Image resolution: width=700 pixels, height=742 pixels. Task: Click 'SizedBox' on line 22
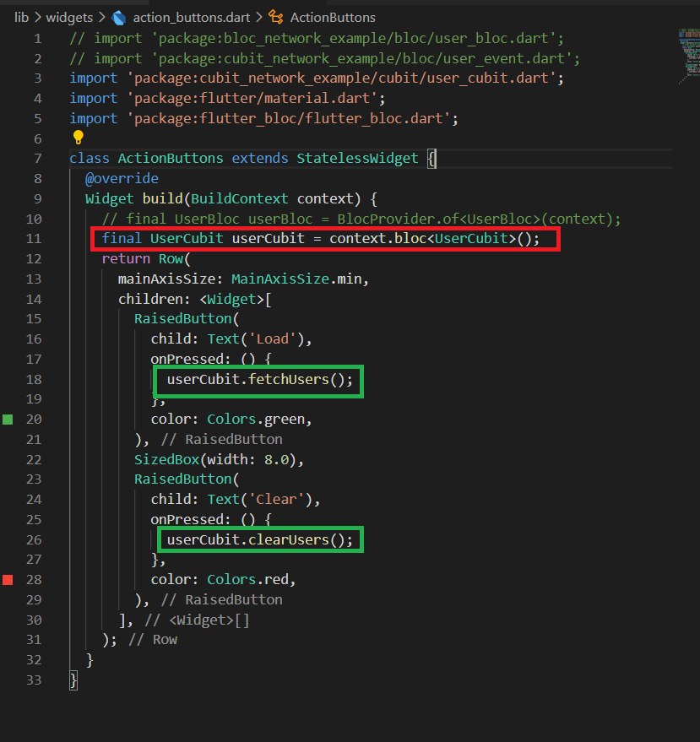tap(166, 459)
